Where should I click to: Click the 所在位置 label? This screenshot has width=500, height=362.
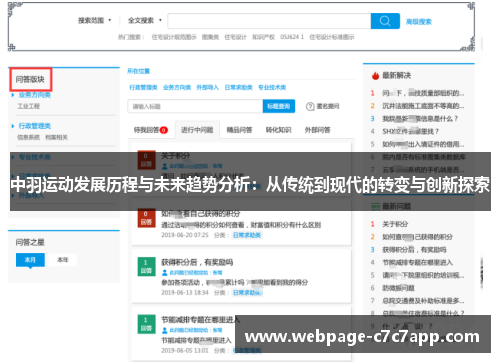point(139,71)
